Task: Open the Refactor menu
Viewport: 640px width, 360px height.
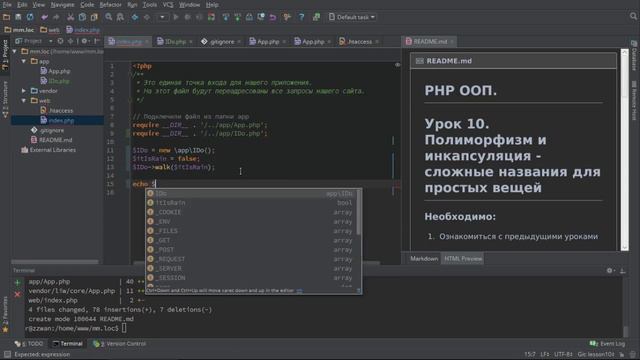Action: coord(111,5)
